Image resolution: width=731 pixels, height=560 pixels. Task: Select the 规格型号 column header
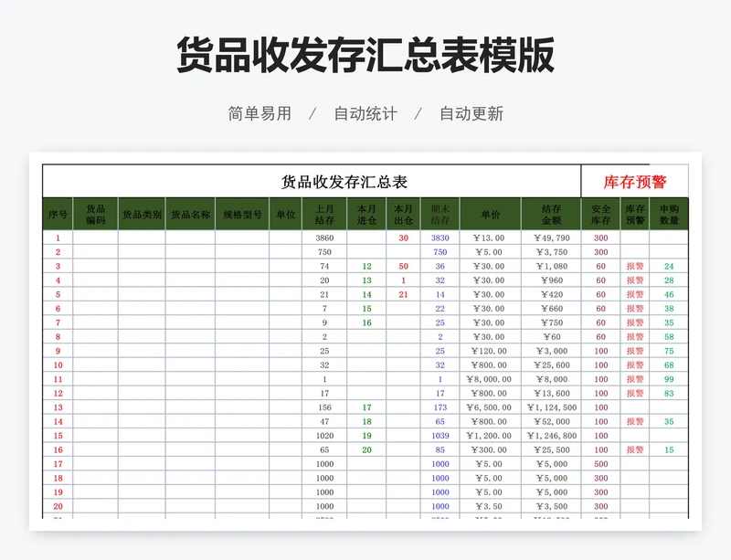242,214
